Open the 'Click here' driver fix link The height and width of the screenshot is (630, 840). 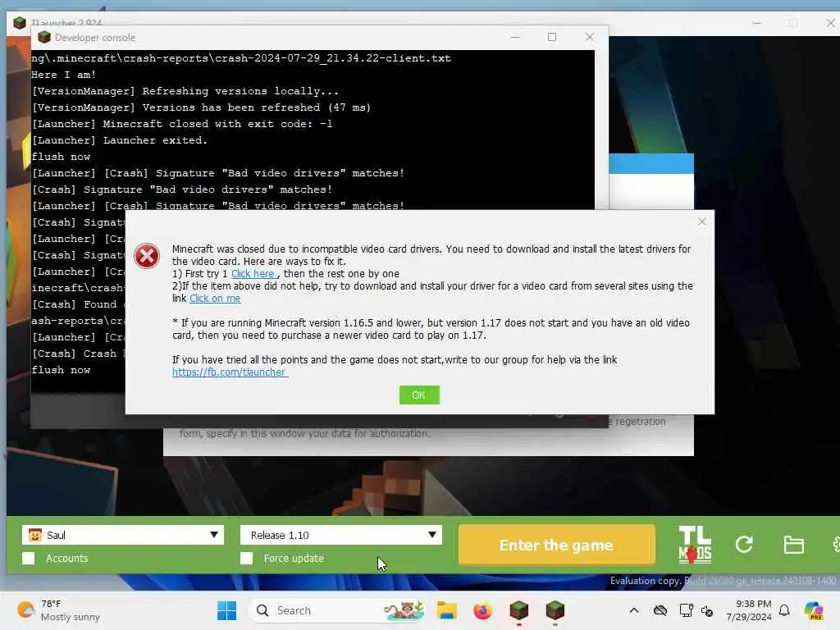point(253,274)
